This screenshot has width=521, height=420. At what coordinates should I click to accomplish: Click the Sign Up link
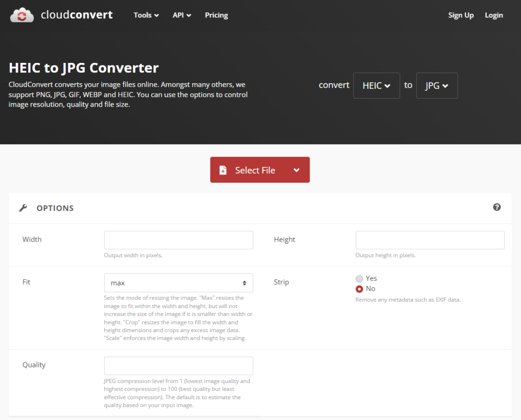click(x=461, y=15)
